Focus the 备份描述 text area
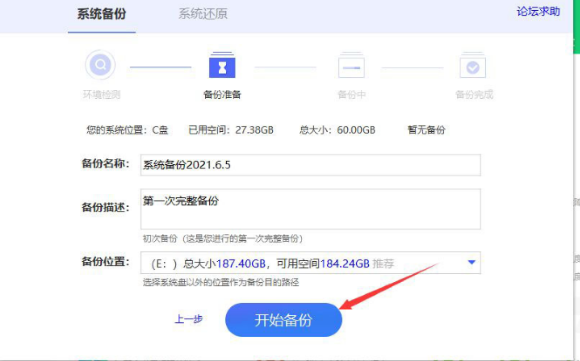This screenshot has width=580, height=361. (310, 209)
